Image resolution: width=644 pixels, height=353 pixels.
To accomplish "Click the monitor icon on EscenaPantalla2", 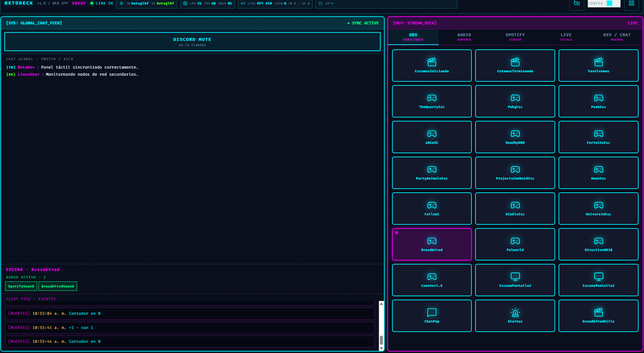I will 515,276.
